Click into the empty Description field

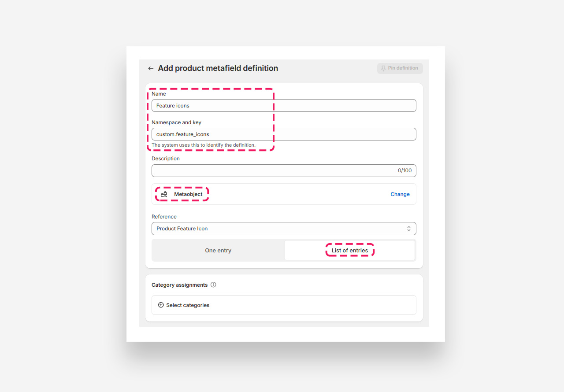pos(273,171)
